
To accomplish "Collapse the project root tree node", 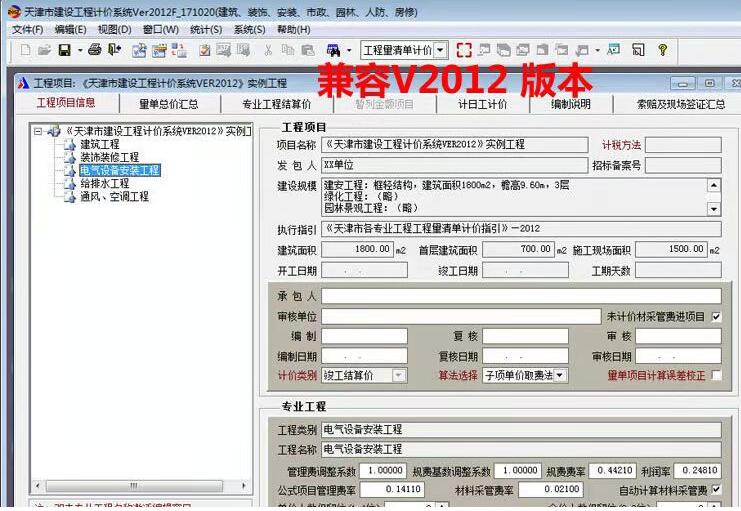I will point(38,131).
